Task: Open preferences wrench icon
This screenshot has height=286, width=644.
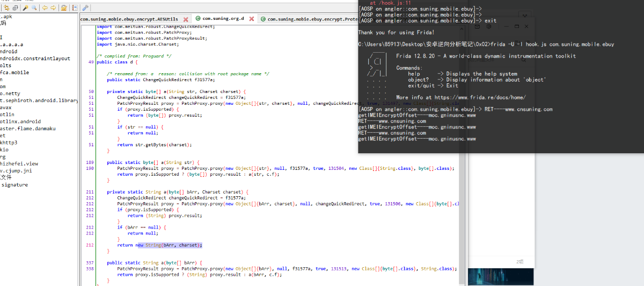Action: click(x=85, y=8)
